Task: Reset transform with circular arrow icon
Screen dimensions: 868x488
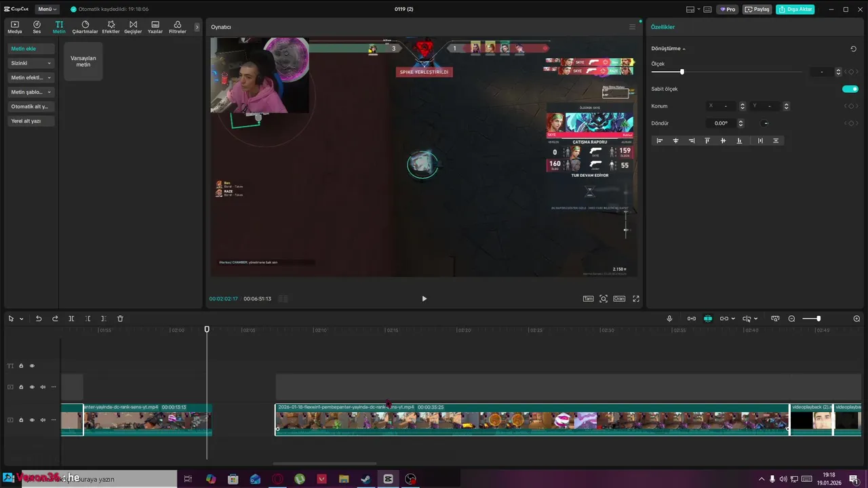Action: tap(853, 49)
